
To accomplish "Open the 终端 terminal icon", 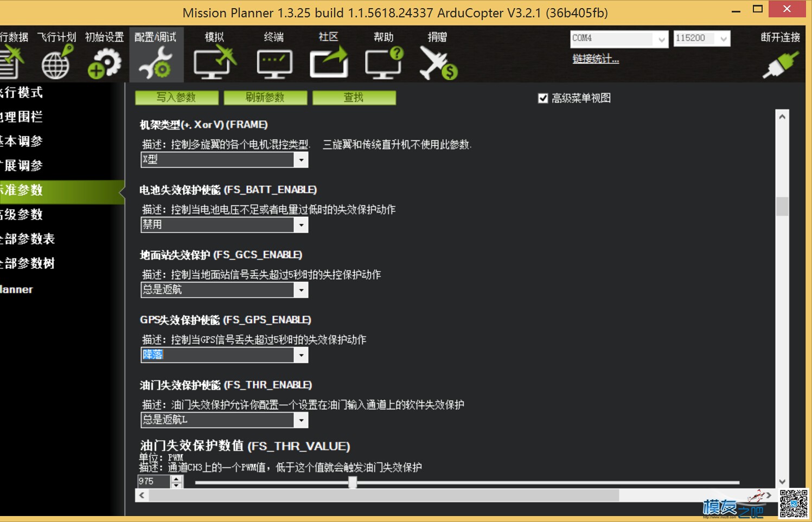I will pos(274,64).
